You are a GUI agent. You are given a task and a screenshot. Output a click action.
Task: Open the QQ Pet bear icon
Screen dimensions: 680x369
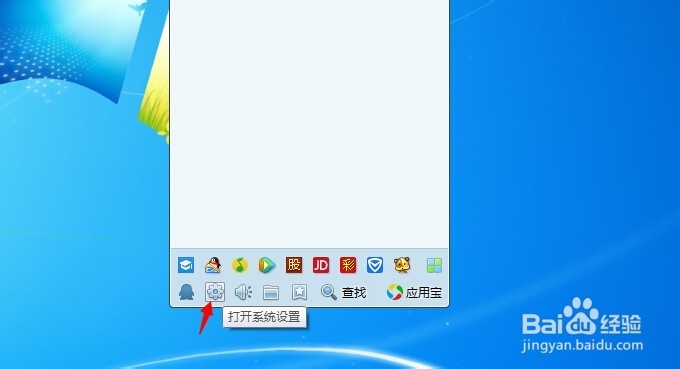[x=402, y=265]
